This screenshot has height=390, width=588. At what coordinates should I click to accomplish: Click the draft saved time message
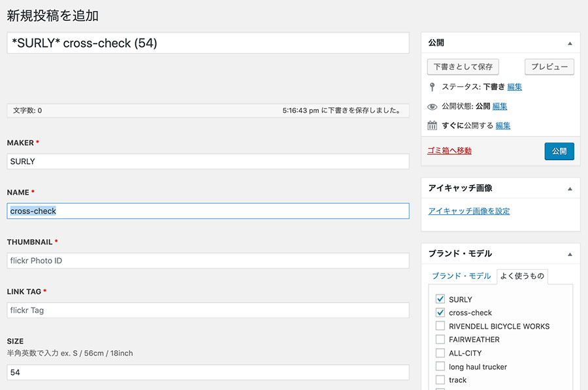click(342, 110)
